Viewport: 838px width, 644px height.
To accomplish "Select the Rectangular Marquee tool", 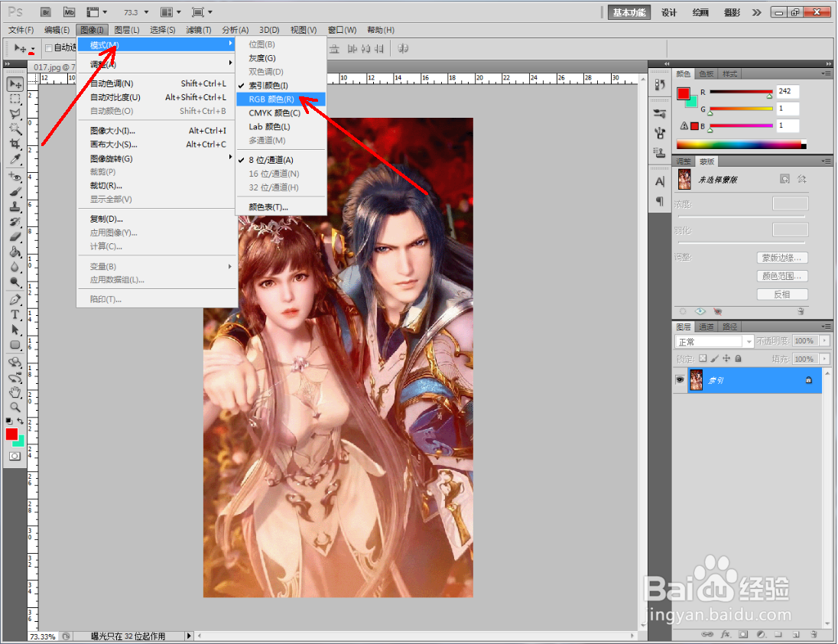I will point(15,99).
